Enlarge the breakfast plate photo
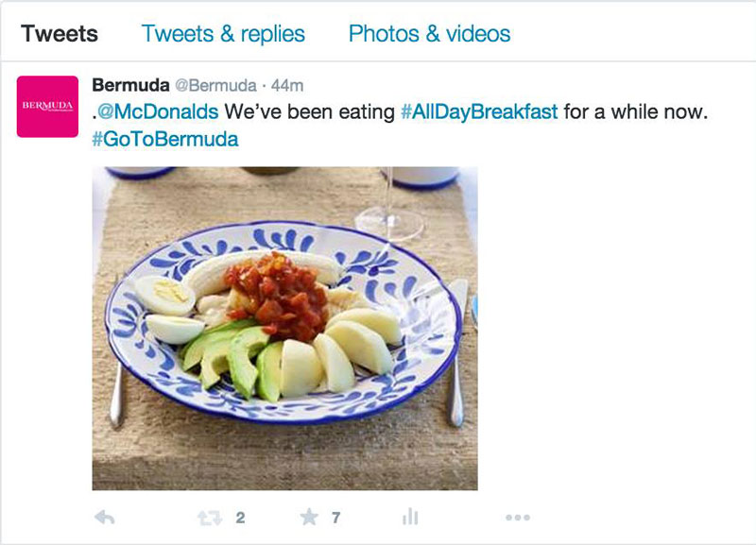This screenshot has height=545, width=756. (284, 328)
